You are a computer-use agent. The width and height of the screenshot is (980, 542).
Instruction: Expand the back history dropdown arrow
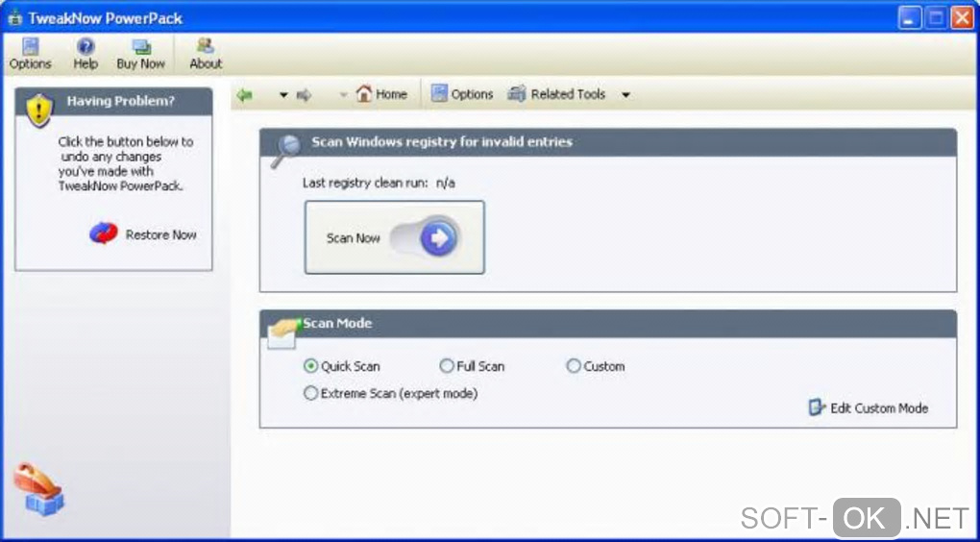(x=283, y=96)
